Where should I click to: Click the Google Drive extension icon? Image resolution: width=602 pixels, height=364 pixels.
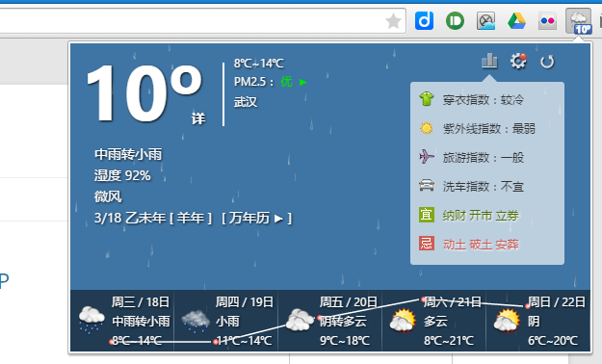pyautogui.click(x=516, y=21)
